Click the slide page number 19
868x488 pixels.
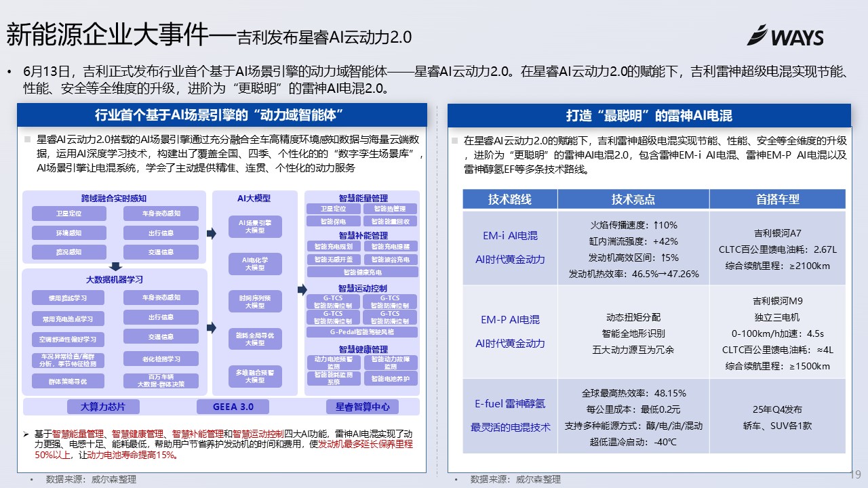pyautogui.click(x=855, y=474)
